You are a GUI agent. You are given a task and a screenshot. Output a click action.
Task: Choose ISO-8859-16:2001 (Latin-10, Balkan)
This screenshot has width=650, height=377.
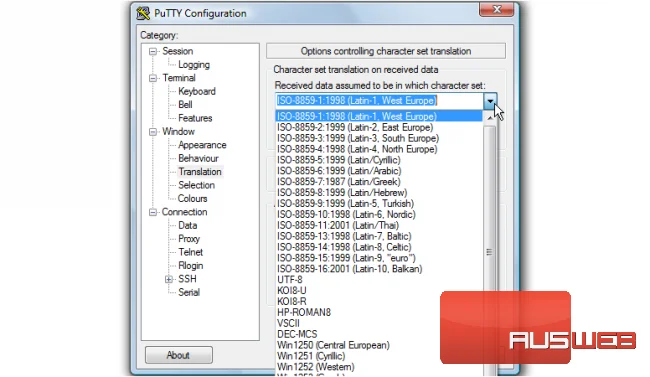pos(379,269)
